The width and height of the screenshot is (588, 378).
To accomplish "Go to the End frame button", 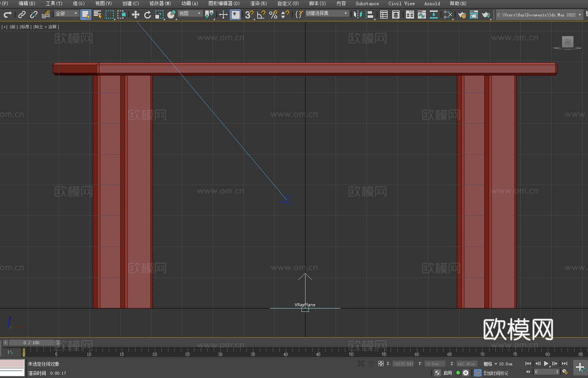I will (565, 364).
